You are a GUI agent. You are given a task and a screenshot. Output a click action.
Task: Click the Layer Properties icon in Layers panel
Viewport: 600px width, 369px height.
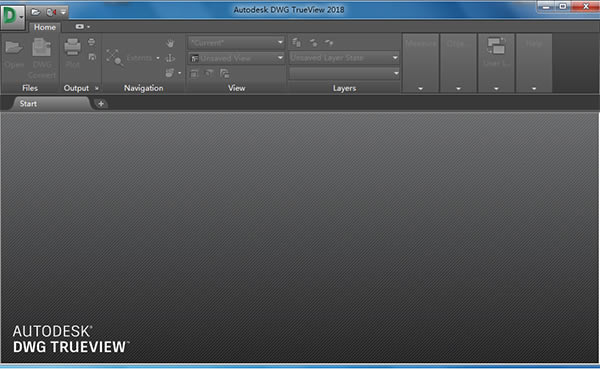pos(297,42)
